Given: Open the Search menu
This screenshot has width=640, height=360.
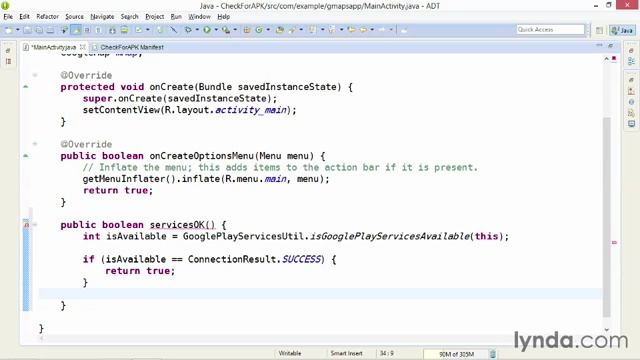Looking at the screenshot, I should click(x=129, y=17).
